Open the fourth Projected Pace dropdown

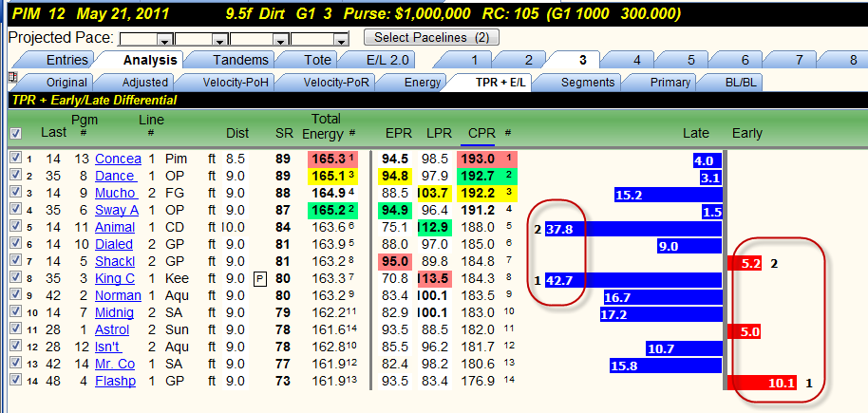tap(341, 39)
